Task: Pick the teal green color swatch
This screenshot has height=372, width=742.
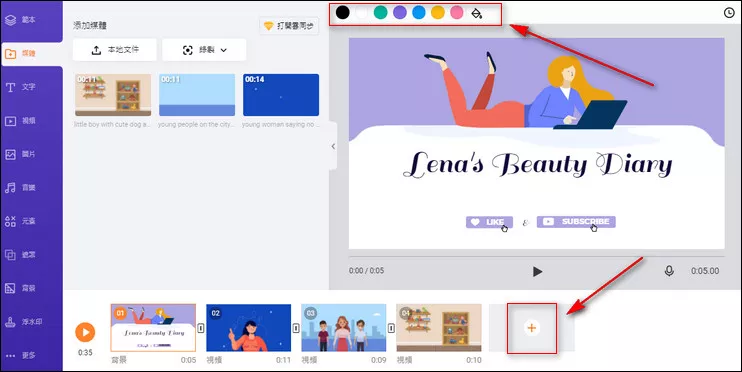Action: pos(380,13)
